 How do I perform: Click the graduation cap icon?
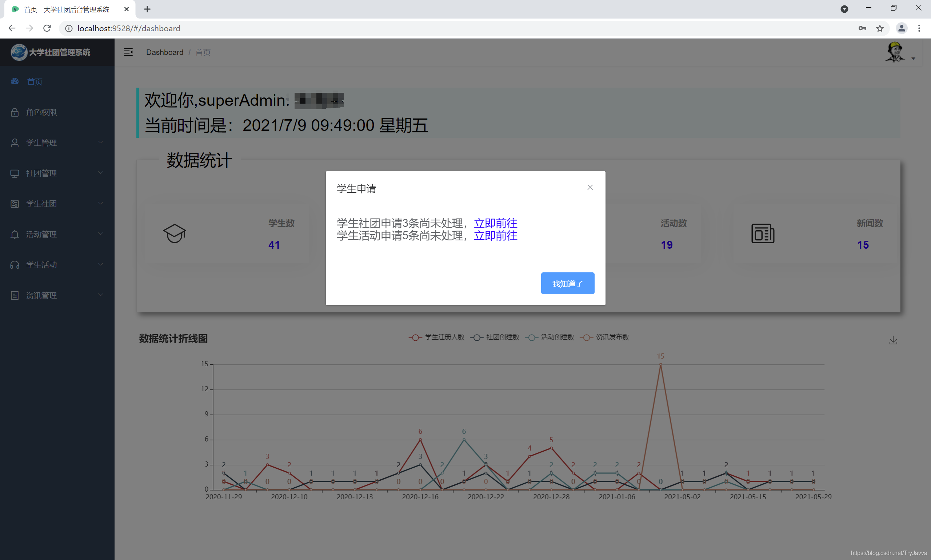coord(174,233)
